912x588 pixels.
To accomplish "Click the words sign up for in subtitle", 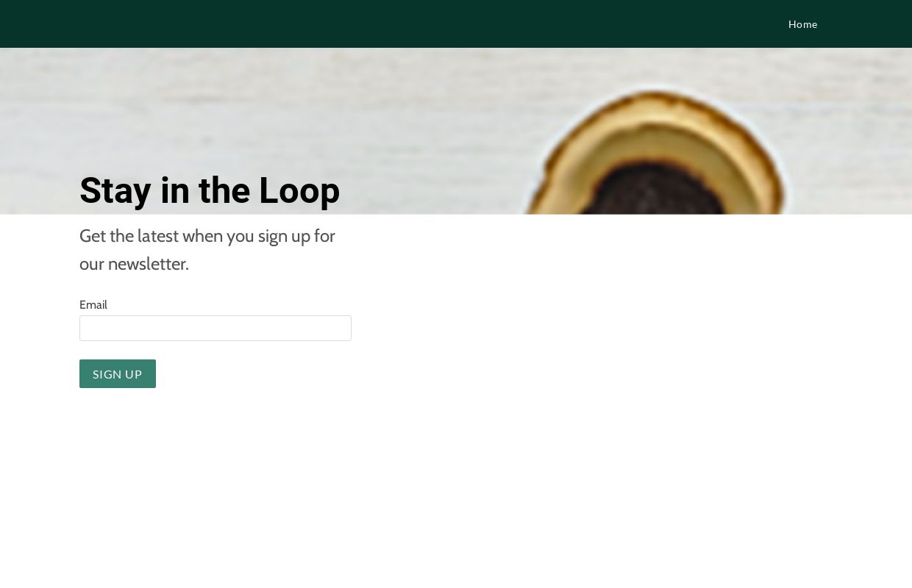I will pyautogui.click(x=296, y=236).
